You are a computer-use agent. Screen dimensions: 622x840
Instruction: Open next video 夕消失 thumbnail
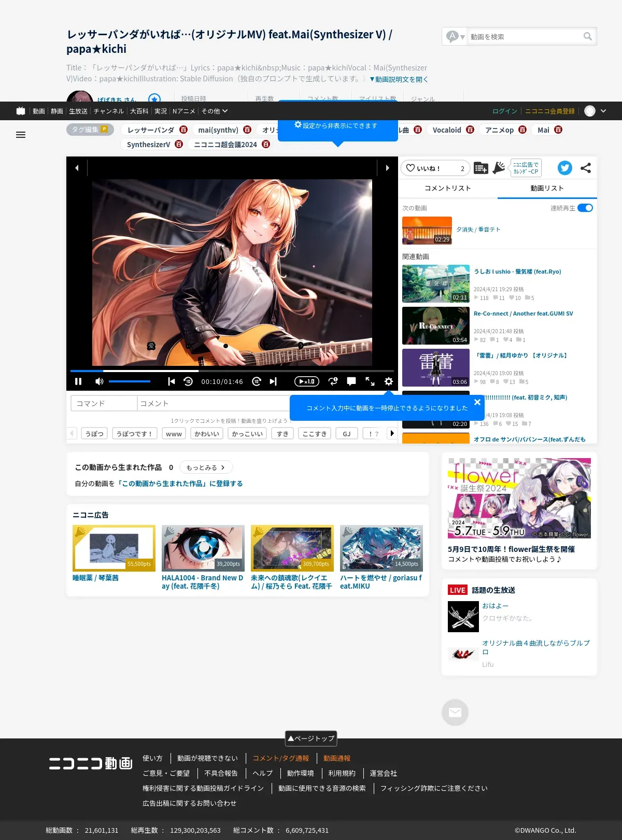[427, 231]
